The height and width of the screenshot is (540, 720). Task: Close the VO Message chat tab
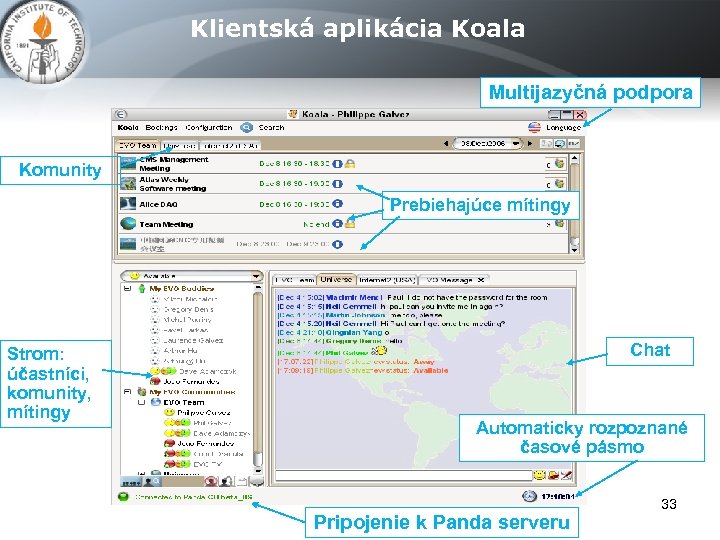point(481,280)
